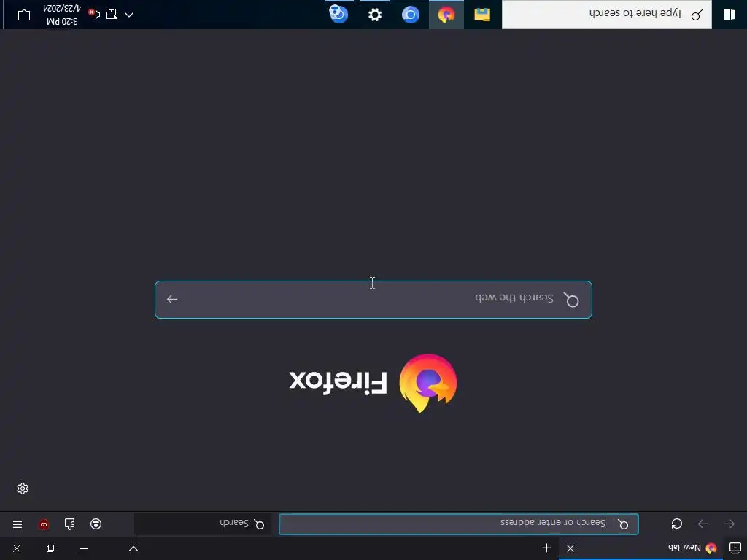The image size is (747, 560).
Task: Expand the list all tabs chevron
Action: [x=133, y=548]
